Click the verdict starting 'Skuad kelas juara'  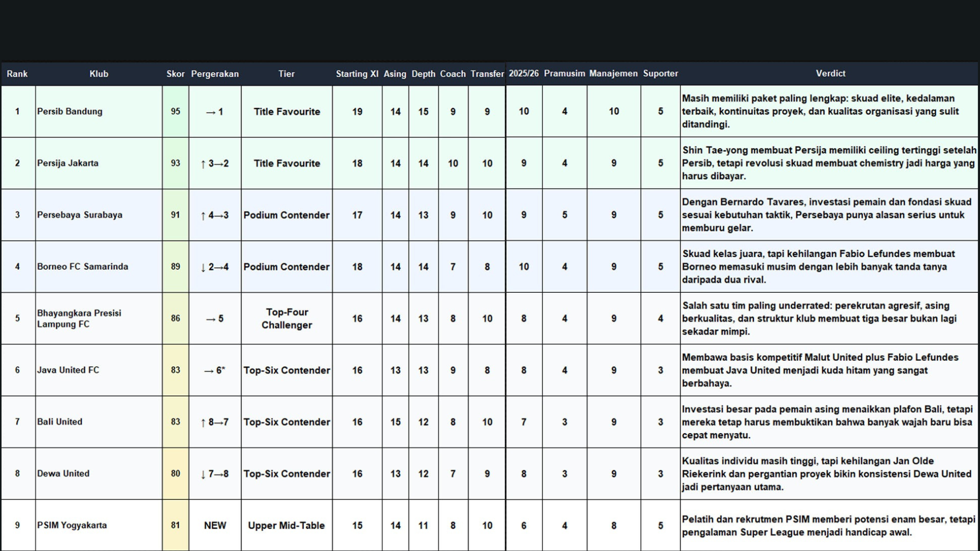pos(829,266)
